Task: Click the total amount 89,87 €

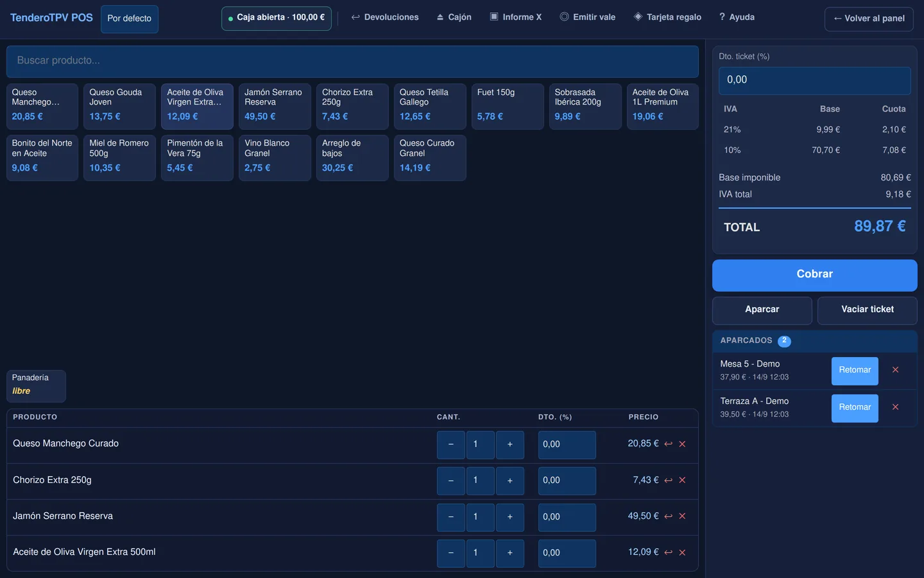Action: point(880,226)
